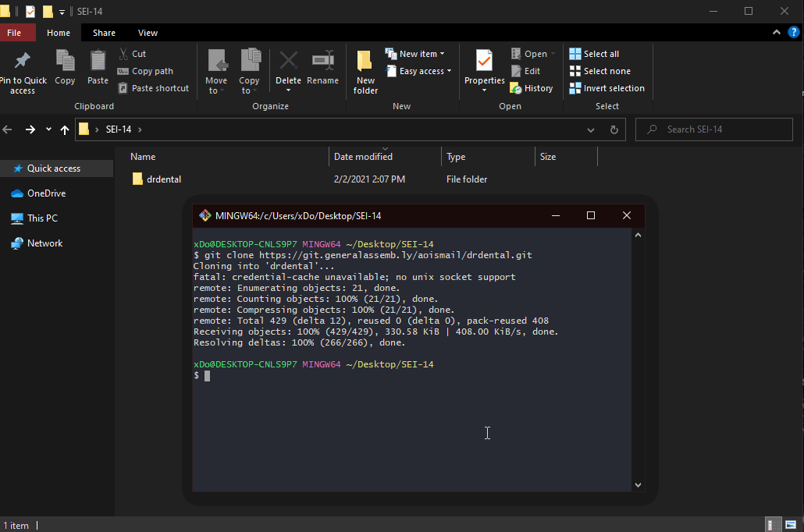
Task: Click the Pin to Quick access icon
Action: pos(23,62)
